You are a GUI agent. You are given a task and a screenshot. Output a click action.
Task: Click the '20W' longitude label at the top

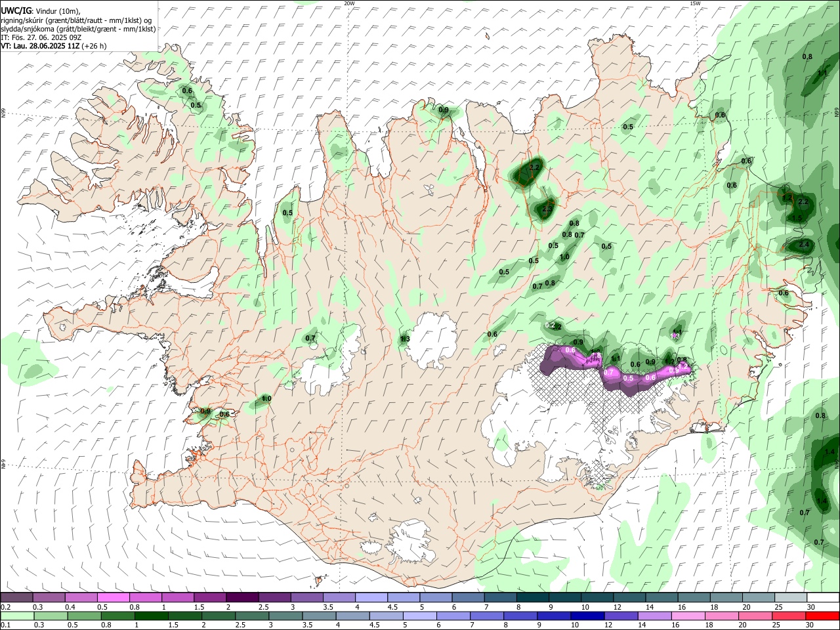click(x=349, y=3)
